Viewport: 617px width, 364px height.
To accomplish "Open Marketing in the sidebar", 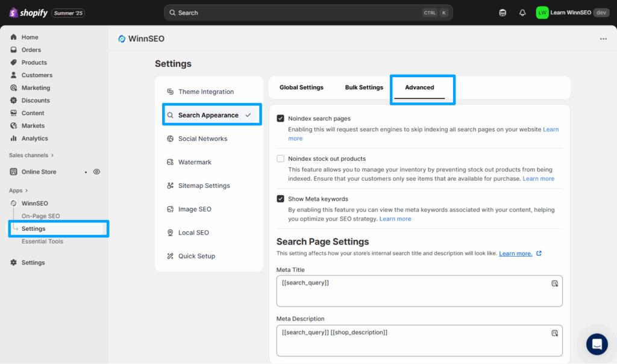I will pos(36,87).
